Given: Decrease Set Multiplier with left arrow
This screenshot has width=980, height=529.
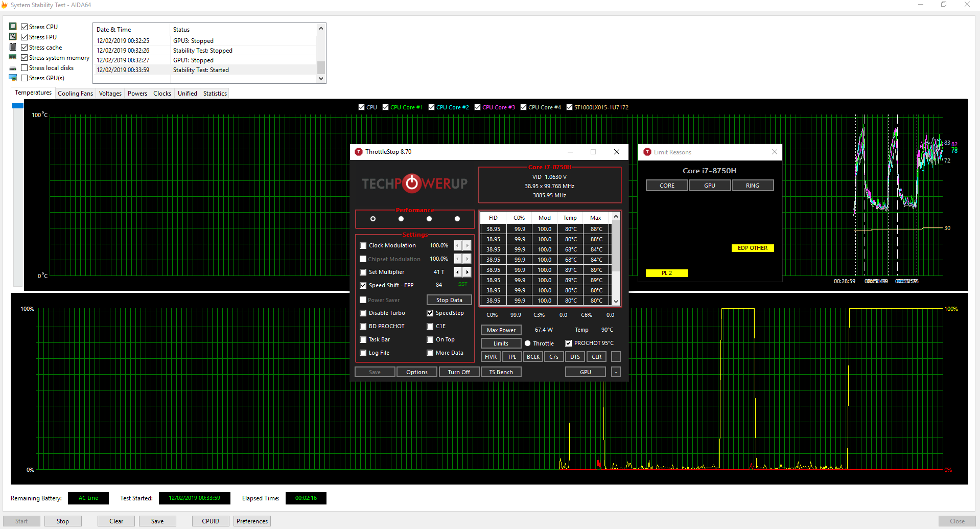Looking at the screenshot, I should click(458, 272).
